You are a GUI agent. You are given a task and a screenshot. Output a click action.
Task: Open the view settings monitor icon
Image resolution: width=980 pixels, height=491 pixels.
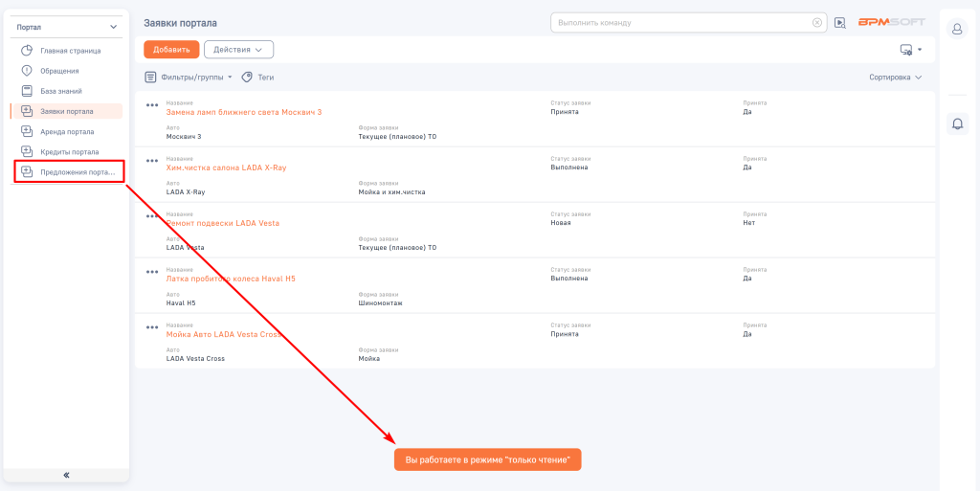click(x=905, y=50)
